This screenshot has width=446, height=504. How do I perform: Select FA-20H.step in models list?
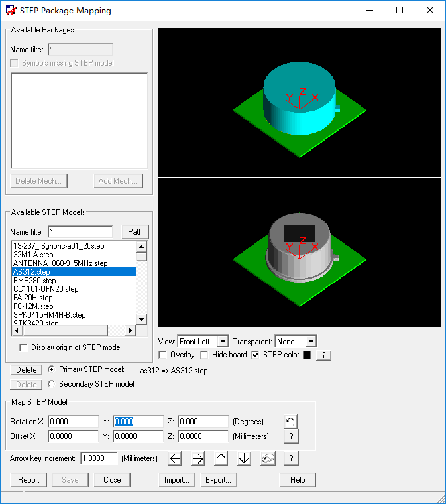point(74,298)
